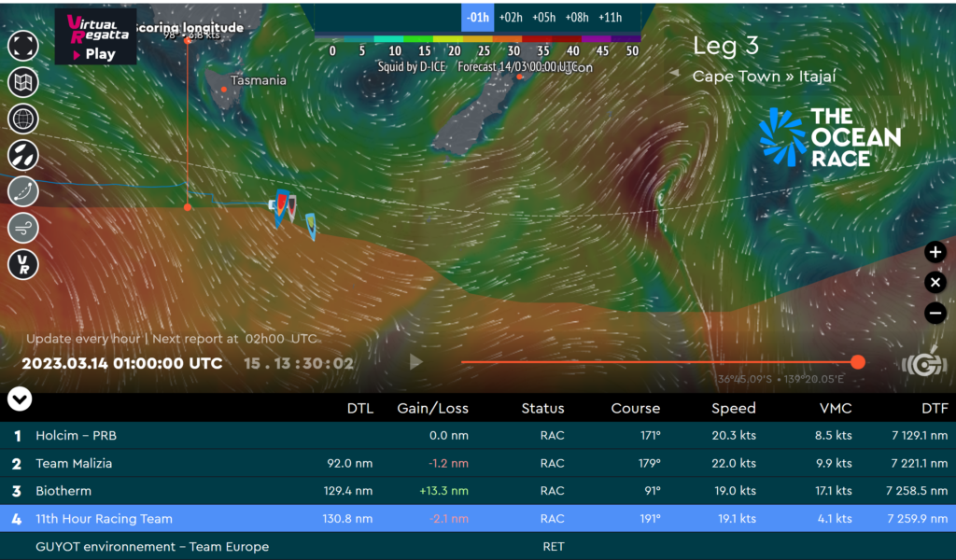Click the Leg 3 title
Image resolution: width=956 pixels, height=560 pixels.
pos(725,46)
